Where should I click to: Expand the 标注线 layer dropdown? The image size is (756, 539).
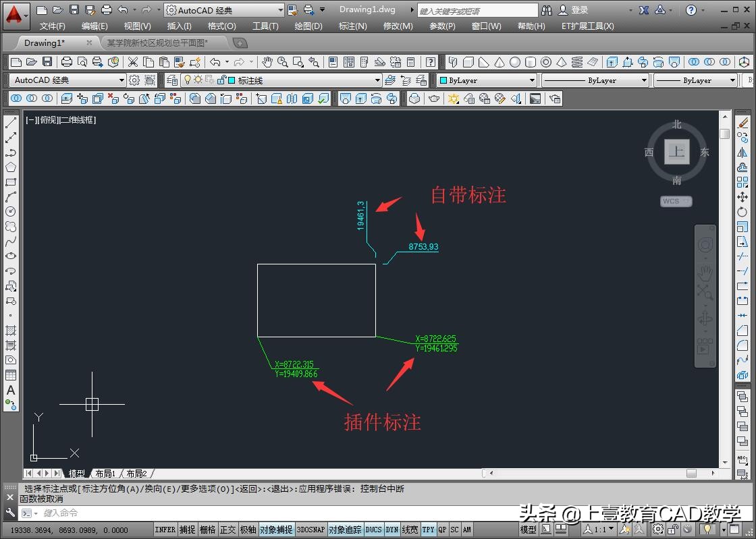(377, 80)
